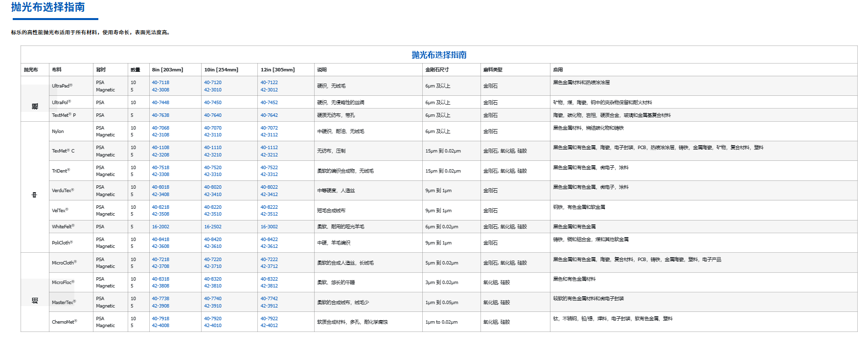Open part number 40-8422
The width and height of the screenshot is (868, 352).
[x=269, y=240]
